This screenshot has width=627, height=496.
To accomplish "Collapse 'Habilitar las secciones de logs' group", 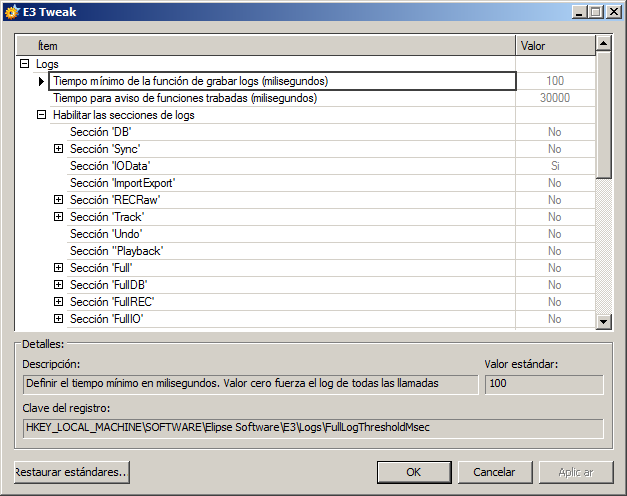I will (x=41, y=115).
